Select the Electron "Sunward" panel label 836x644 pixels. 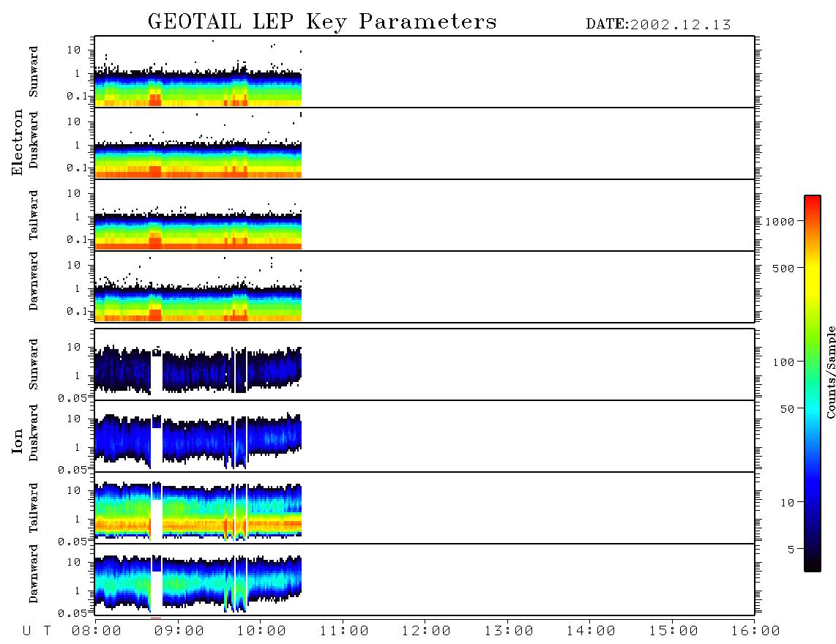click(x=34, y=72)
